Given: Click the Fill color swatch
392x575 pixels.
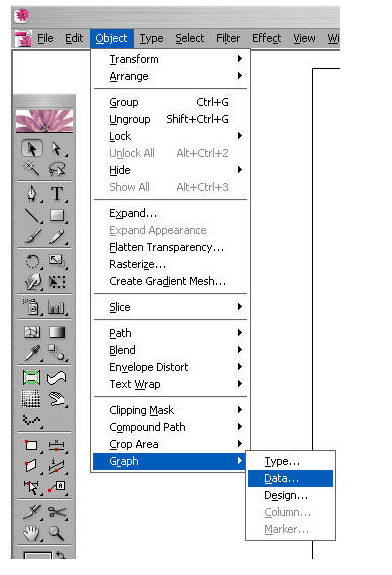Looking at the screenshot, I should [x=37, y=555].
